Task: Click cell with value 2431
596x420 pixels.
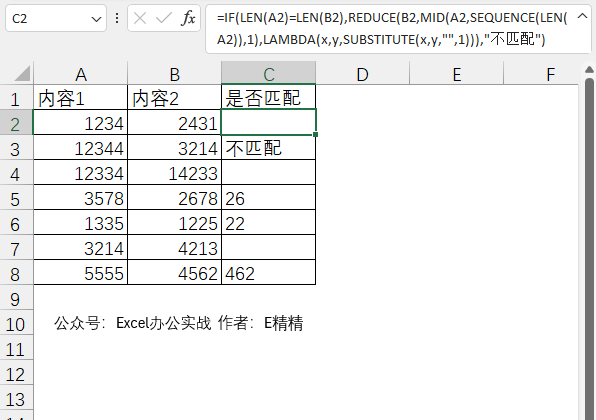Action: [x=174, y=122]
